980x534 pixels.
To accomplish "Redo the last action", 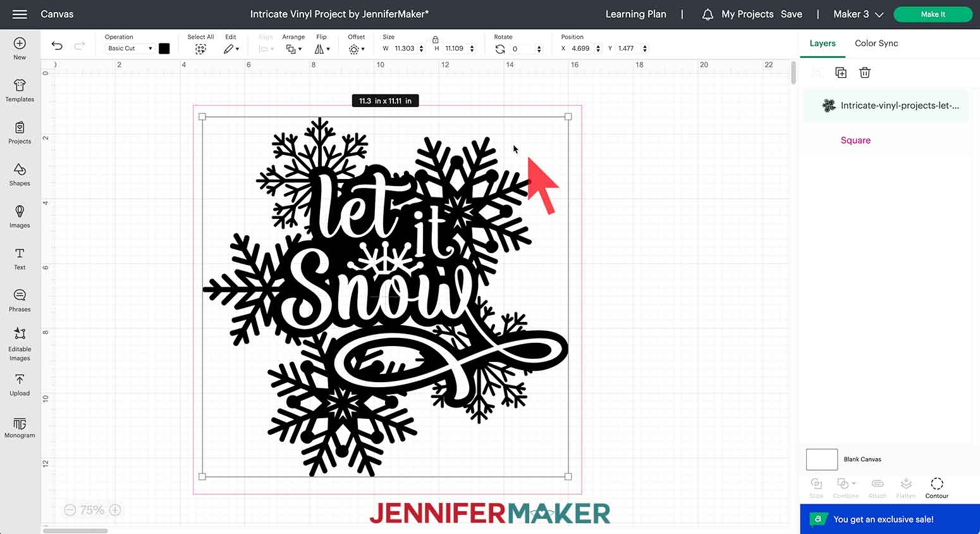I will click(80, 46).
